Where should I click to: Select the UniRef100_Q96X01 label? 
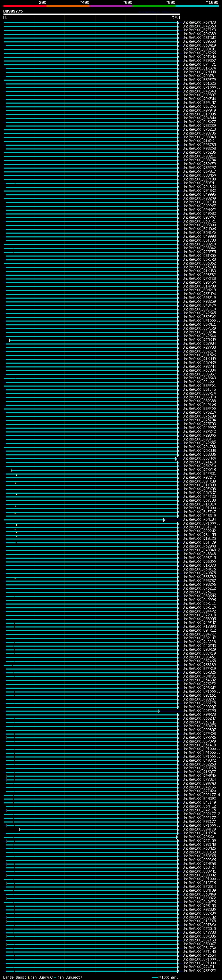pos(199,836)
